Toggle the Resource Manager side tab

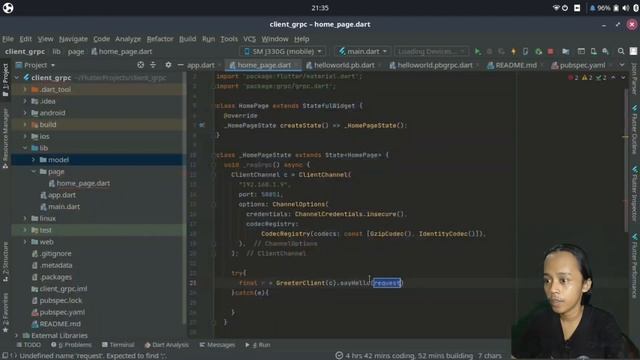click(x=5, y=138)
